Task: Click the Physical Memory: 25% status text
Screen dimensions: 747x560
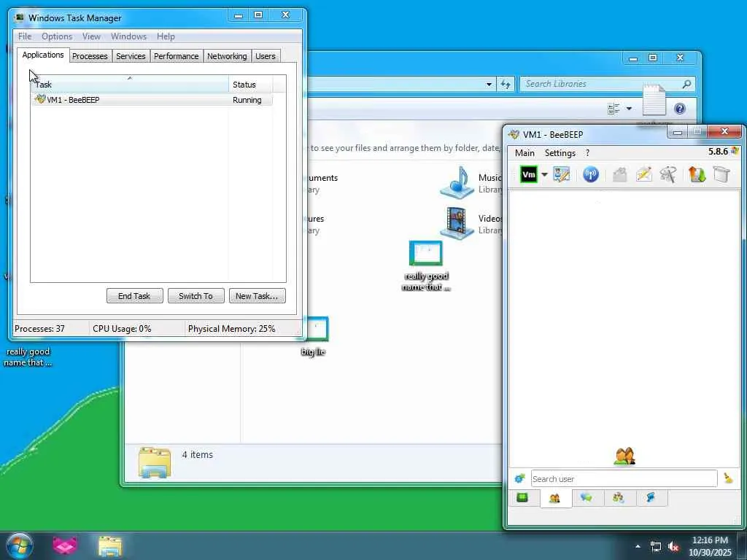Action: (x=231, y=329)
